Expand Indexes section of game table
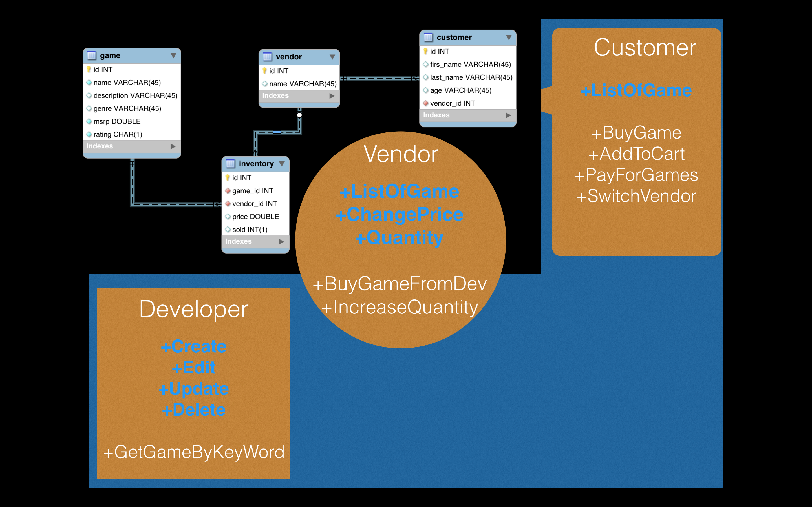Image resolution: width=812 pixels, height=507 pixels. click(173, 146)
